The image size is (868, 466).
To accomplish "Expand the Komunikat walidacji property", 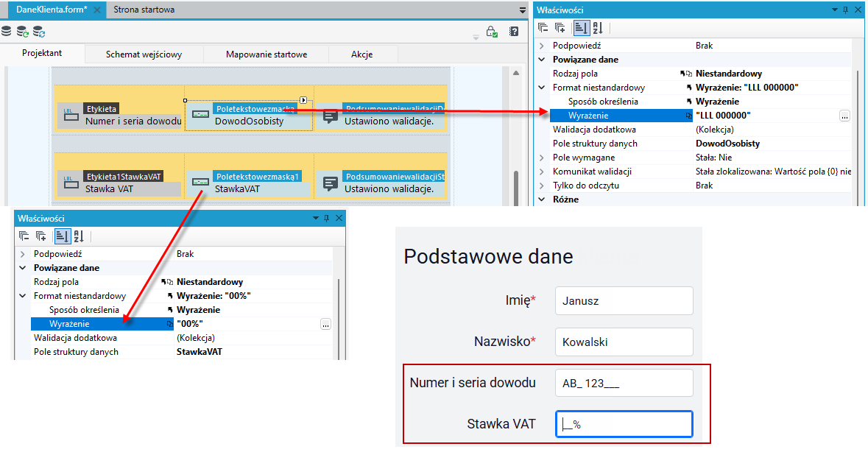I will 542,172.
